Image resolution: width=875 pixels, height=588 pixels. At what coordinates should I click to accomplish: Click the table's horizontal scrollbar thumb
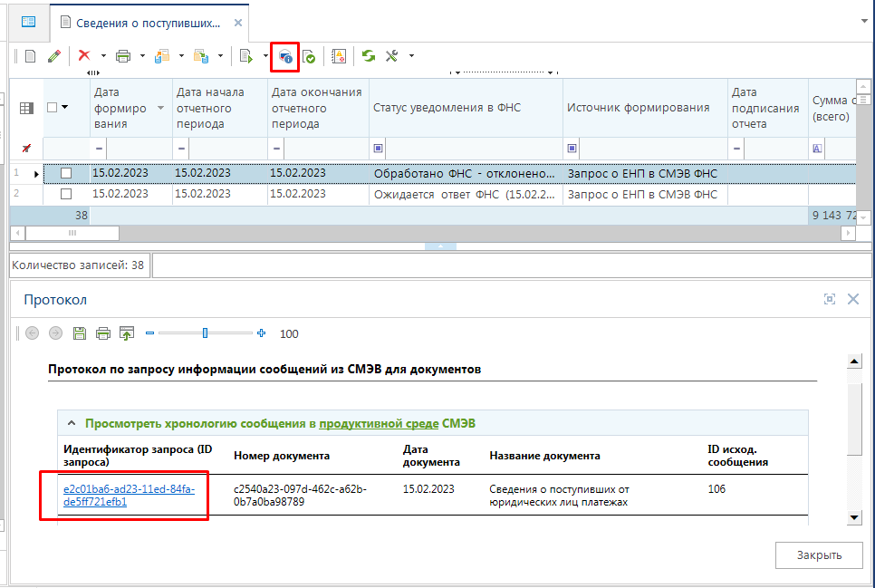(x=72, y=232)
